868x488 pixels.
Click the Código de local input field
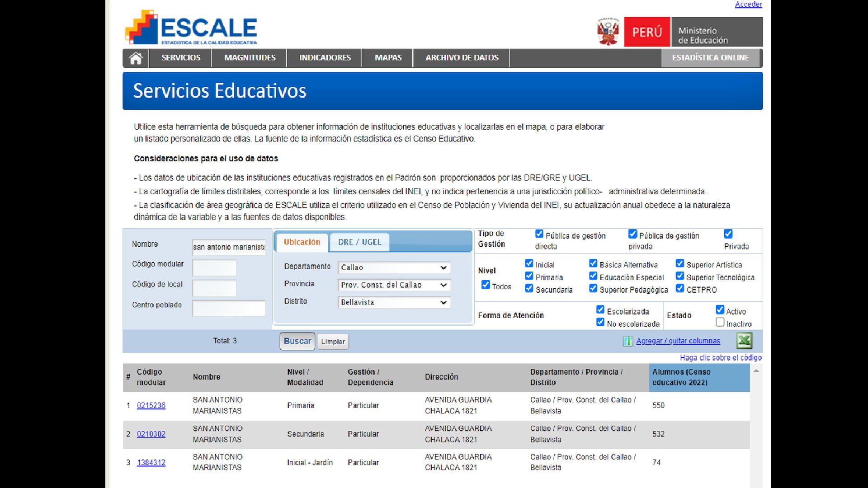click(x=214, y=288)
